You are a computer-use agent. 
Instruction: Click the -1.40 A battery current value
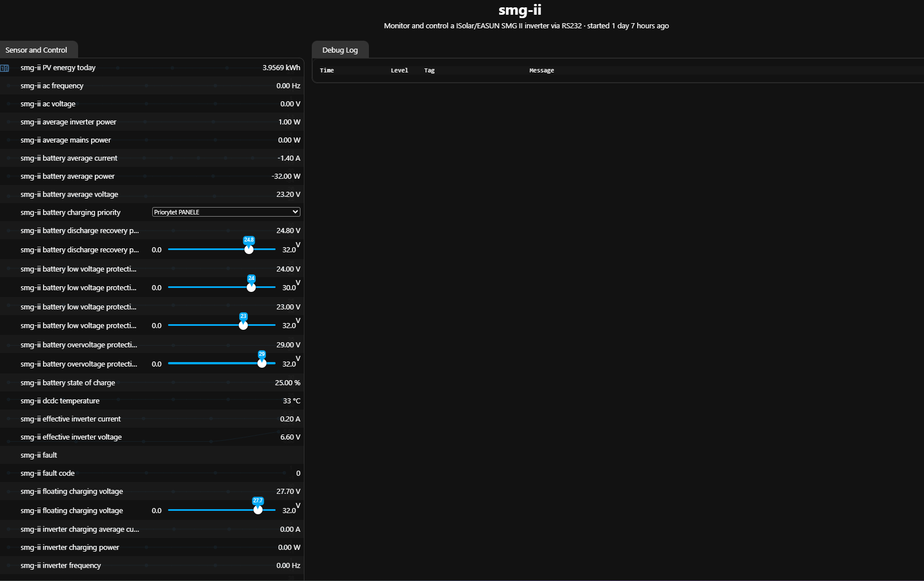point(289,158)
